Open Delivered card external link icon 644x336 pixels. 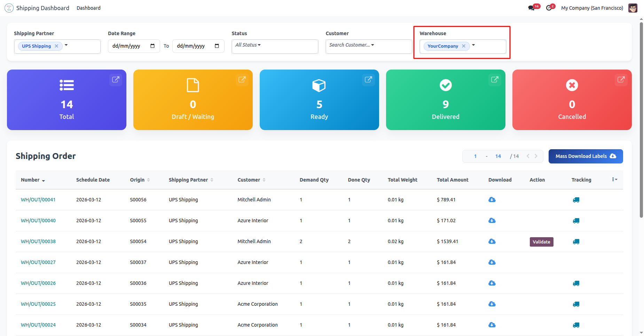pyautogui.click(x=494, y=80)
